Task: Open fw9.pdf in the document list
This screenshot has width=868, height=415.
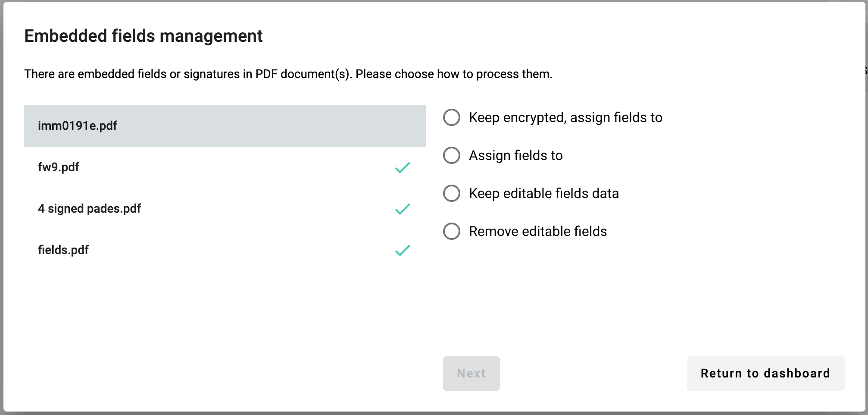Action: point(59,167)
